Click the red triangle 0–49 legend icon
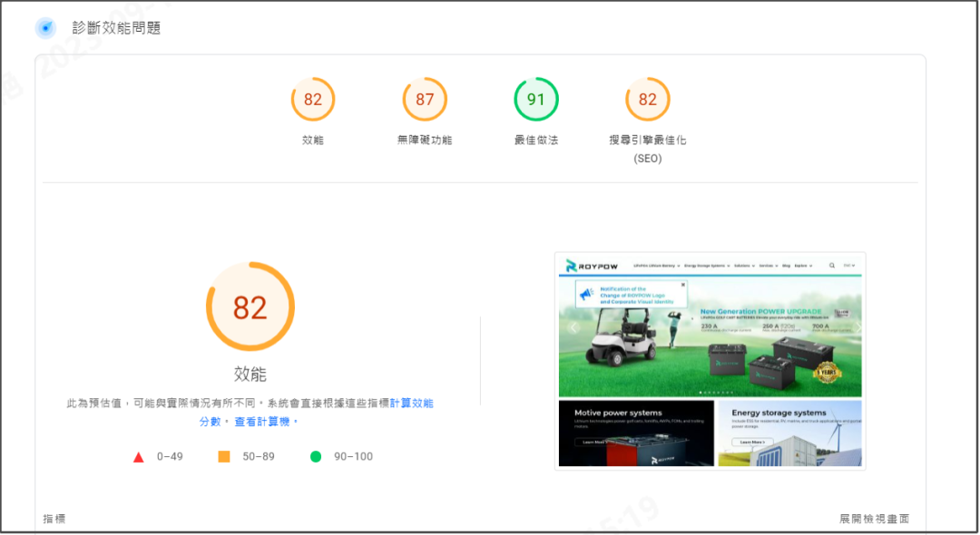The height and width of the screenshot is (535, 980). pyautogui.click(x=139, y=457)
